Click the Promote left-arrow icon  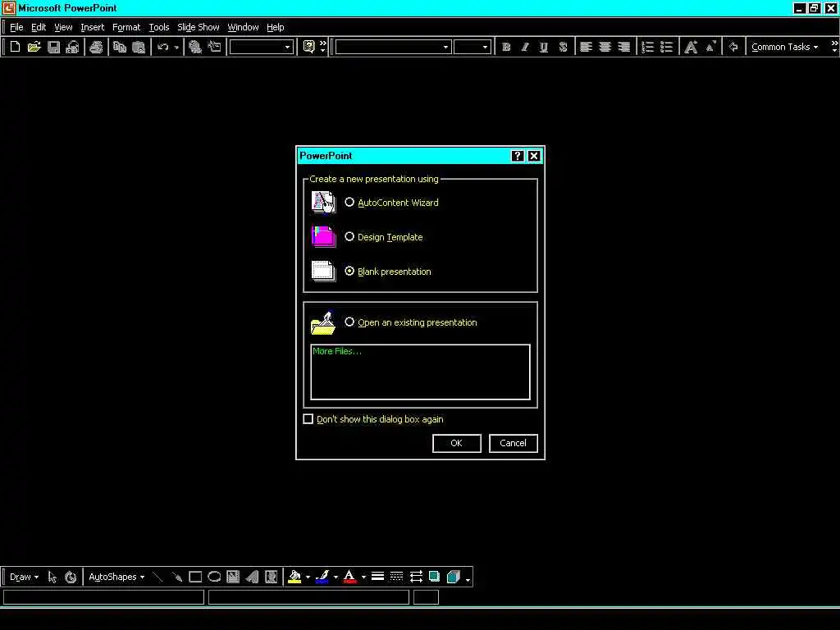(x=733, y=47)
